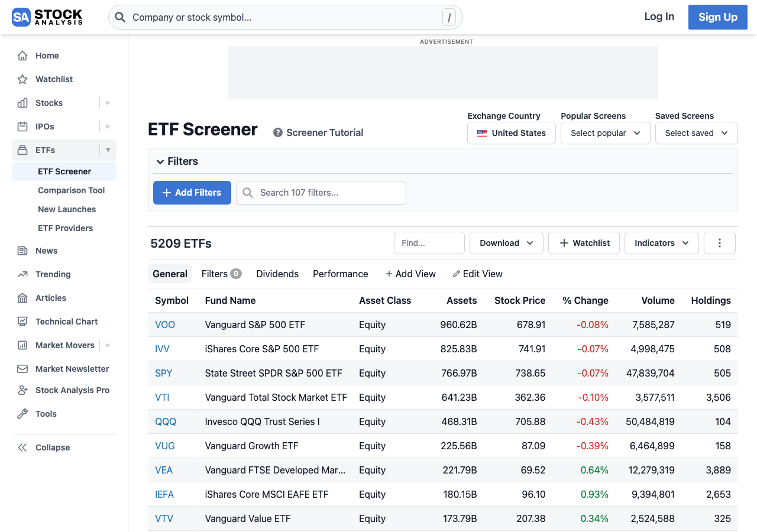Expand the Stocks submenu arrow
Viewport: 757px width, 532px height.
pos(108,103)
